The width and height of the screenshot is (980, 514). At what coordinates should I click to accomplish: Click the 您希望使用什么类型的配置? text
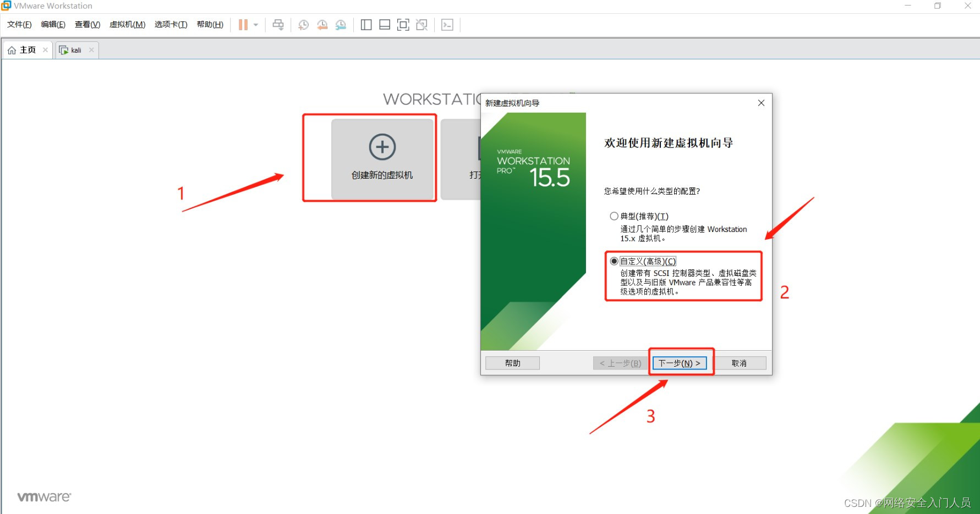tap(652, 191)
